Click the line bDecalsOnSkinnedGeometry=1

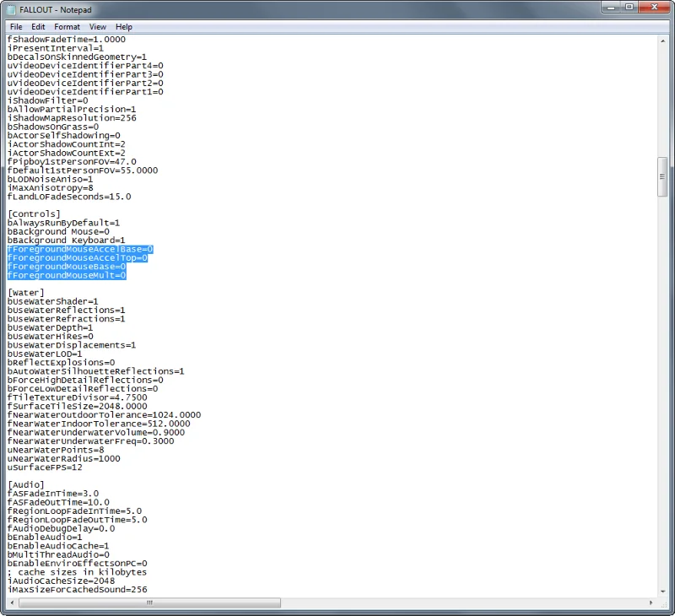77,57
